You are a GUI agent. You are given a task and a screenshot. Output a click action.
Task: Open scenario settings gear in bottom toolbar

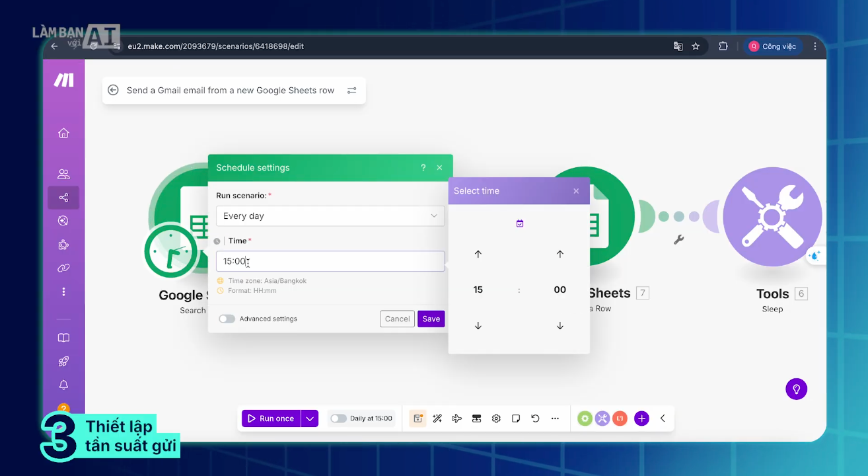[496, 418]
